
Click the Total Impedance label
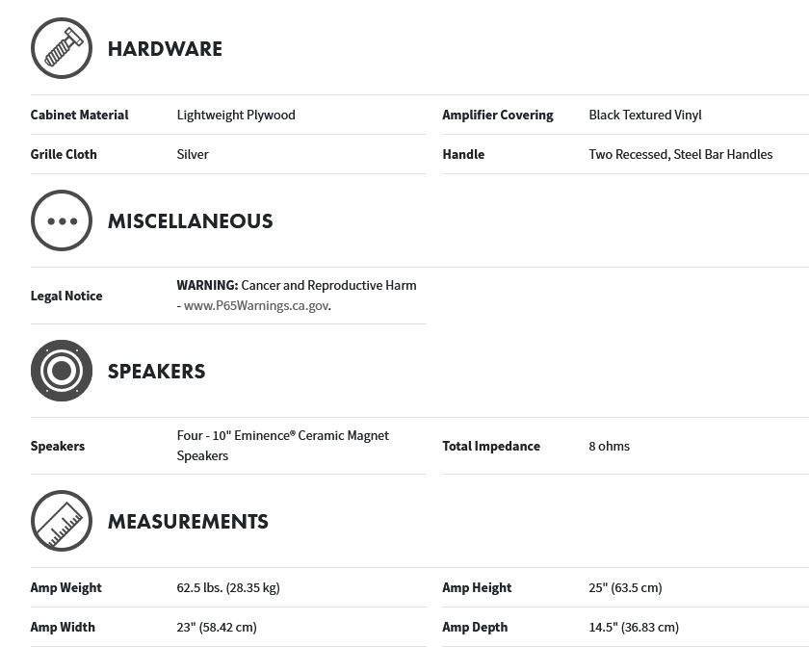pyautogui.click(x=491, y=446)
